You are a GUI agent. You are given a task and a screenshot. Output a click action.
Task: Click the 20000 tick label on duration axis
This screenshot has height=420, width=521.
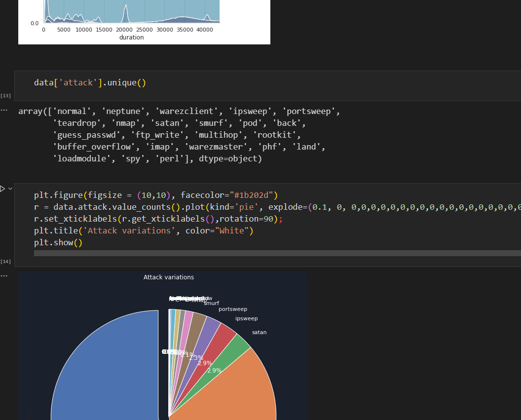(x=124, y=30)
